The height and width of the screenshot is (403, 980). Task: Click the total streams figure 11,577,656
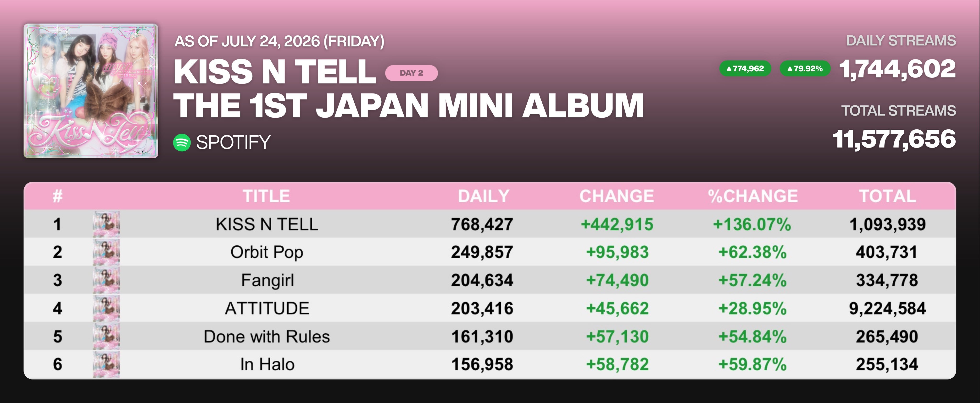point(894,139)
